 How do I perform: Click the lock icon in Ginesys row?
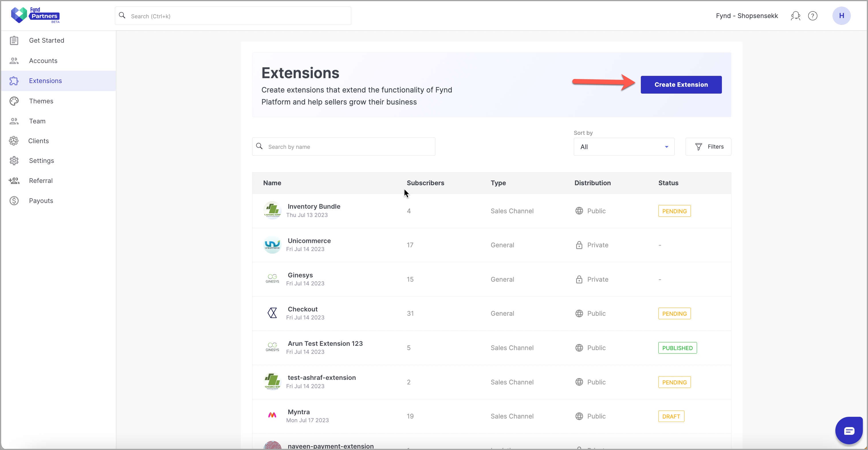pyautogui.click(x=579, y=279)
